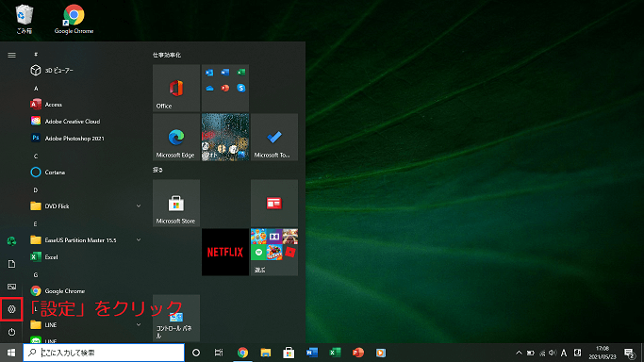This screenshot has height=362, width=644.
Task: Open Word from the taskbar
Action: tap(312, 353)
